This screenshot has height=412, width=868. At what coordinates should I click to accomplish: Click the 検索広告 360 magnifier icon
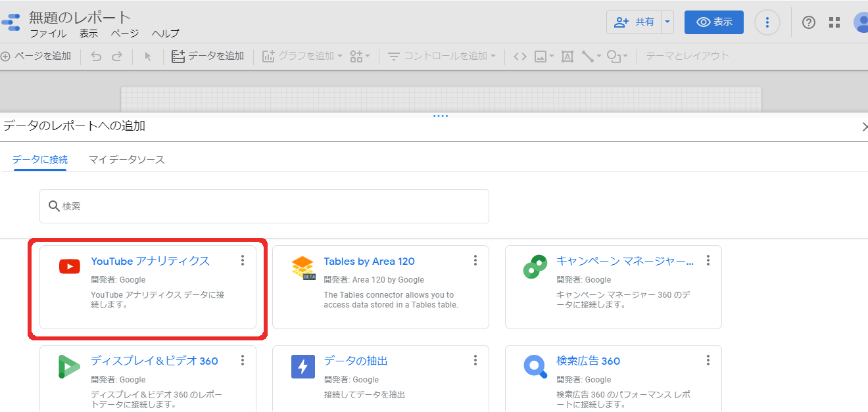coord(535,367)
